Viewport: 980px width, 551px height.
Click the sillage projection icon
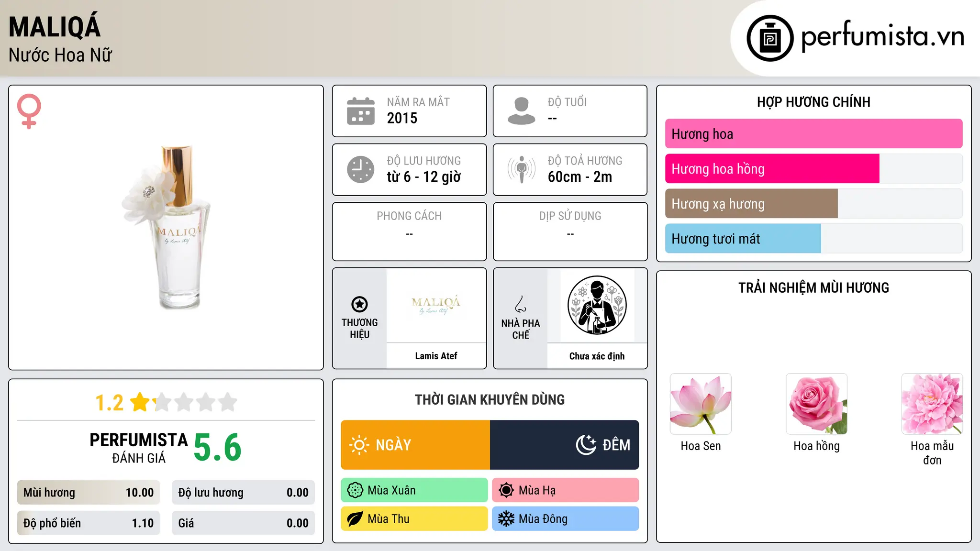tap(522, 169)
